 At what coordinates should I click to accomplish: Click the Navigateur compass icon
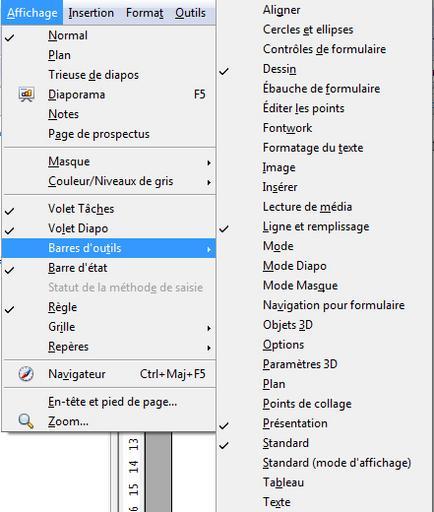[x=26, y=374]
